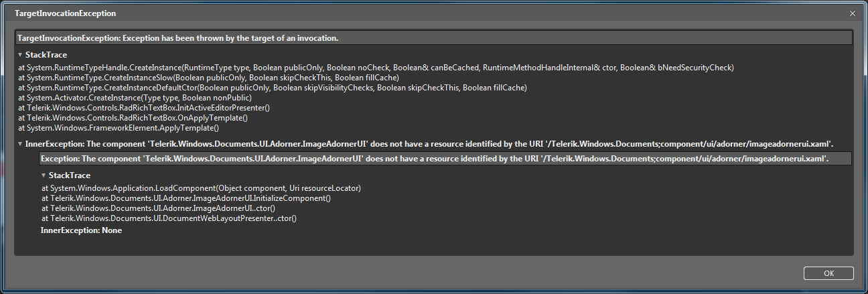The height and width of the screenshot is (294, 868).
Task: Click the FrameworkElement.ApplyTemplate stack line
Action: pyautogui.click(x=119, y=127)
